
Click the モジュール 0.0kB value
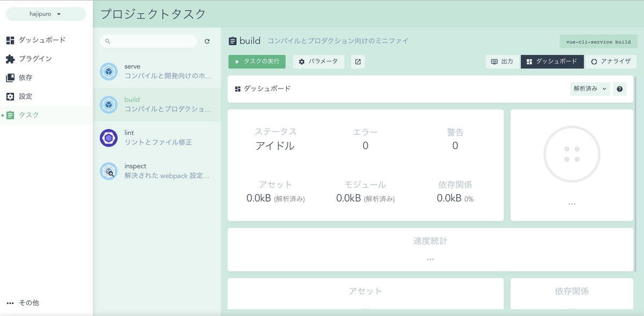[x=365, y=198]
